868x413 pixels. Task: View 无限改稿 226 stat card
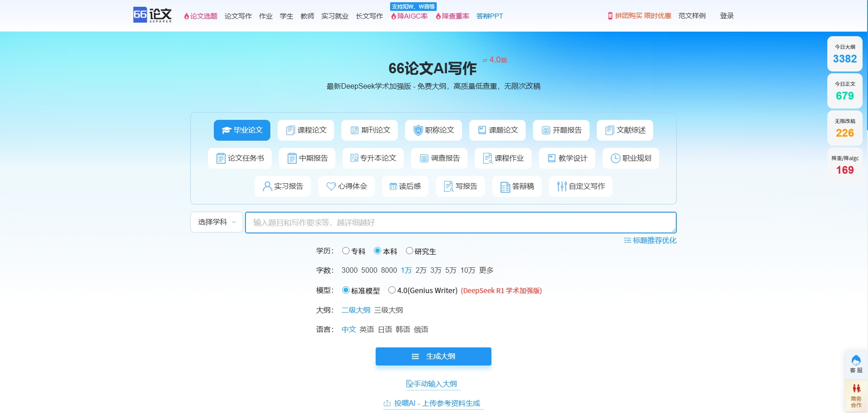[x=845, y=128]
